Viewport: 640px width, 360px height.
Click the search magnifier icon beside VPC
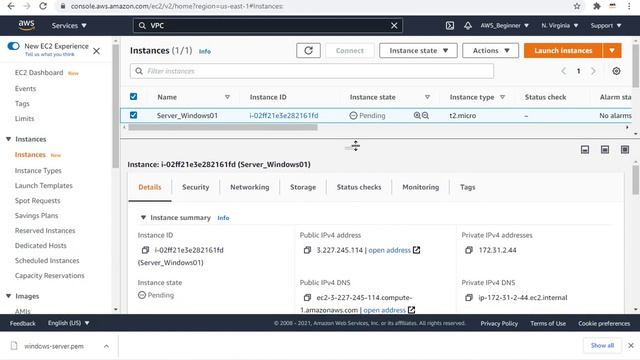[x=142, y=25]
